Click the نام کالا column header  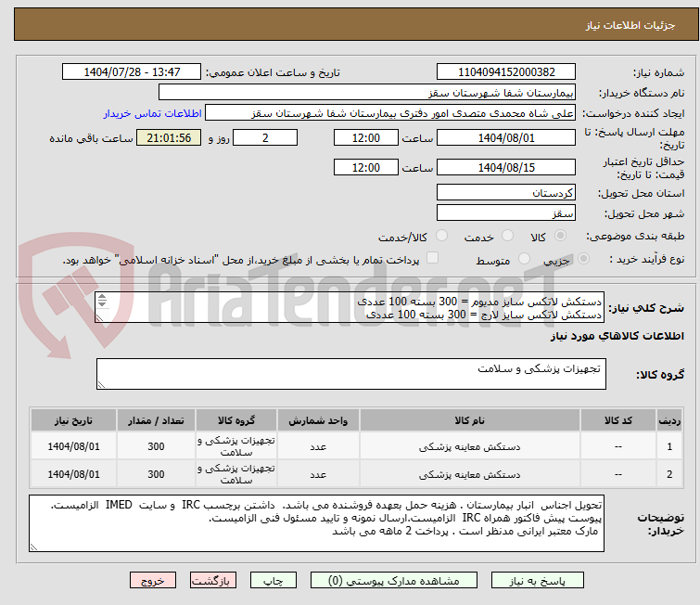470,420
